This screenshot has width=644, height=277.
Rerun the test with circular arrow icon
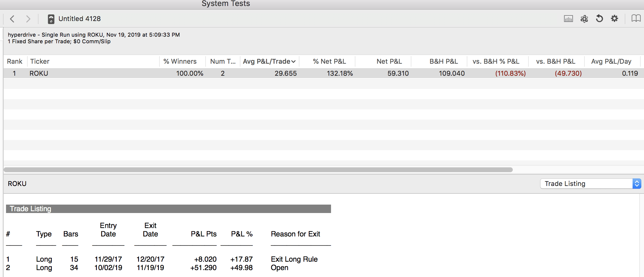coord(599,19)
